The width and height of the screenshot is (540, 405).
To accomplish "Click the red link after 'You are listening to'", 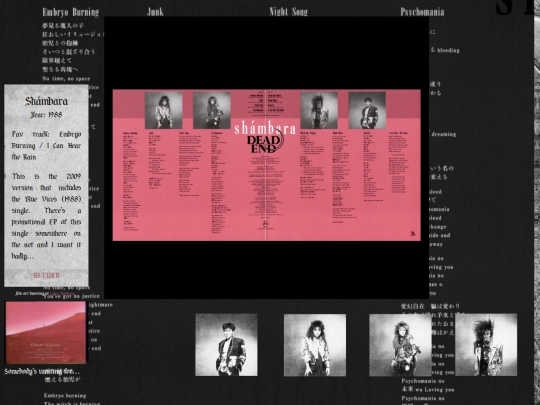I will 62,293.
